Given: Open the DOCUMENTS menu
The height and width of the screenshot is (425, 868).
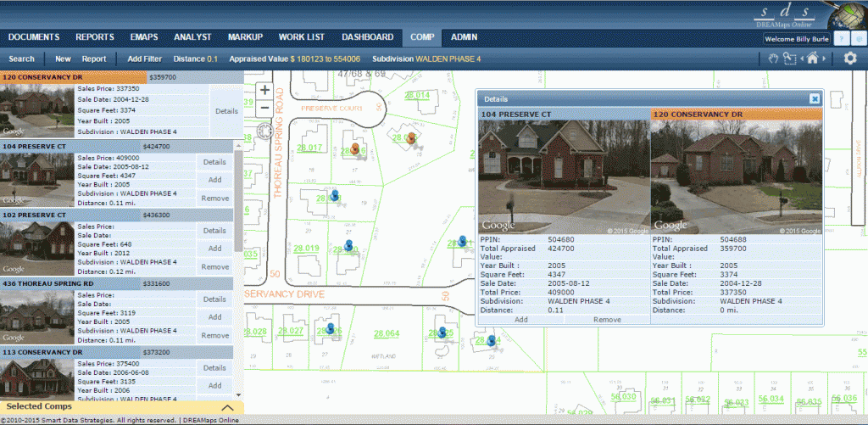Looking at the screenshot, I should pos(34,37).
